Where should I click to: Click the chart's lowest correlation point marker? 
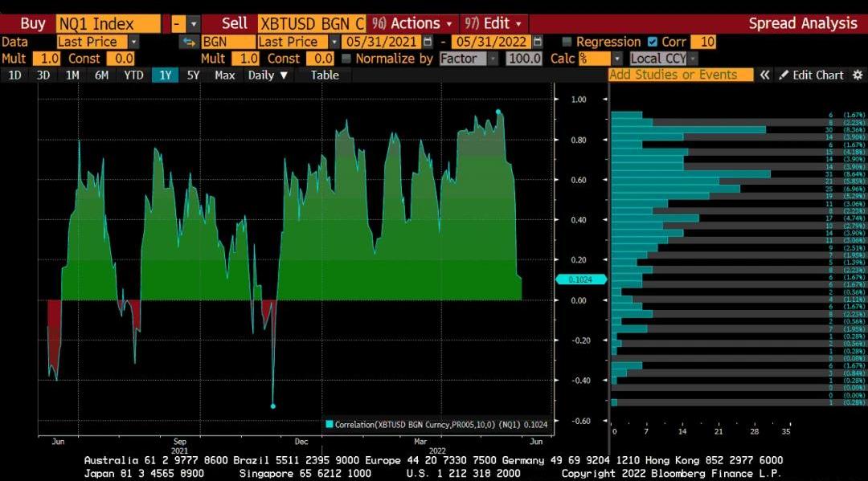click(x=272, y=406)
